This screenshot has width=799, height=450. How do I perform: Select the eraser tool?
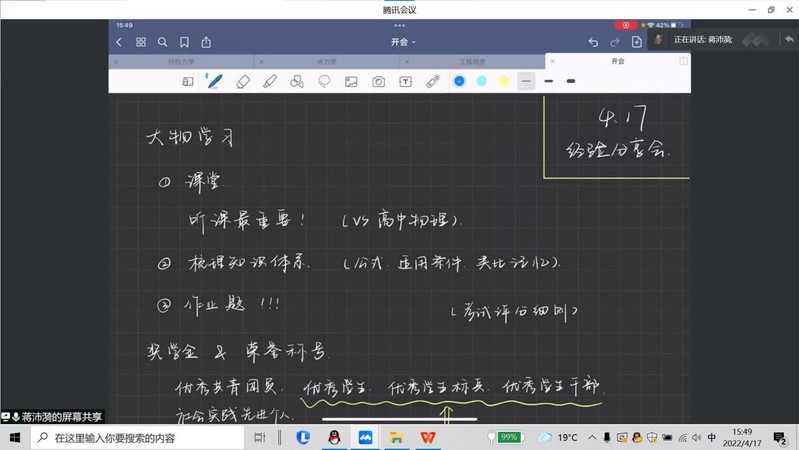(243, 81)
